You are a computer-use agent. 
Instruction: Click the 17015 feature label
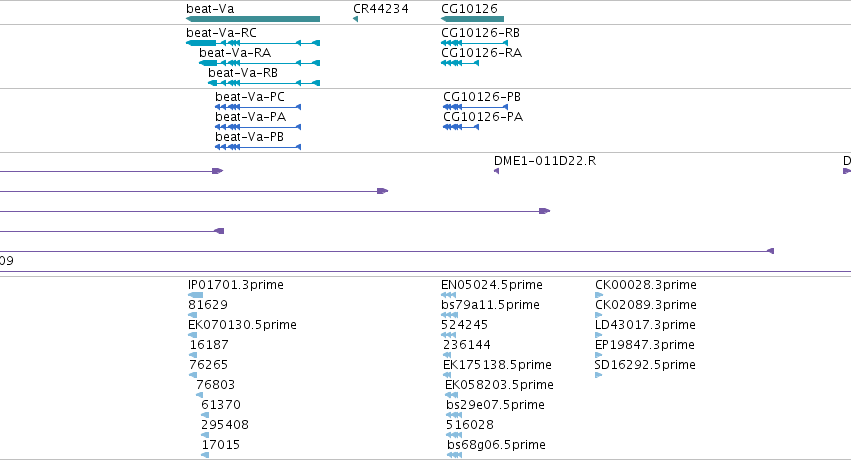pyautogui.click(x=221, y=445)
